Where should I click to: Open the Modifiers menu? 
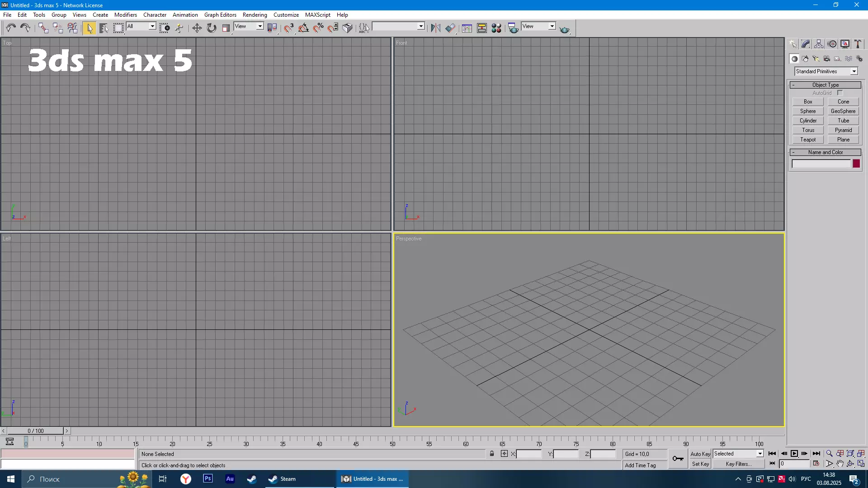125,15
